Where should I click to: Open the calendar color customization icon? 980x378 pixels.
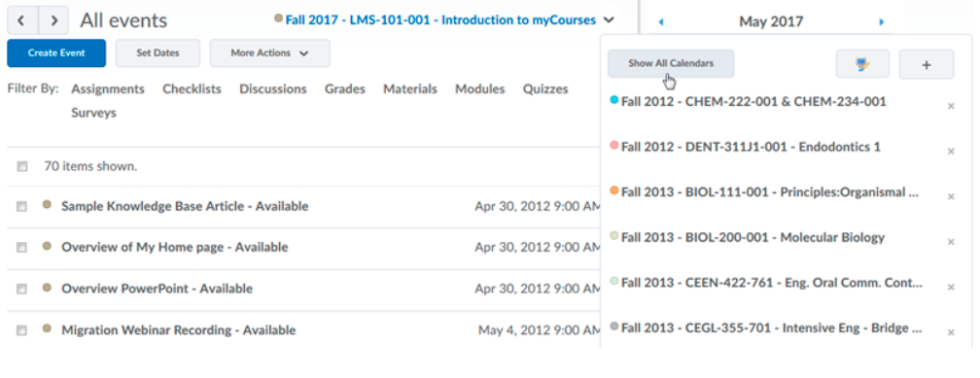(862, 64)
